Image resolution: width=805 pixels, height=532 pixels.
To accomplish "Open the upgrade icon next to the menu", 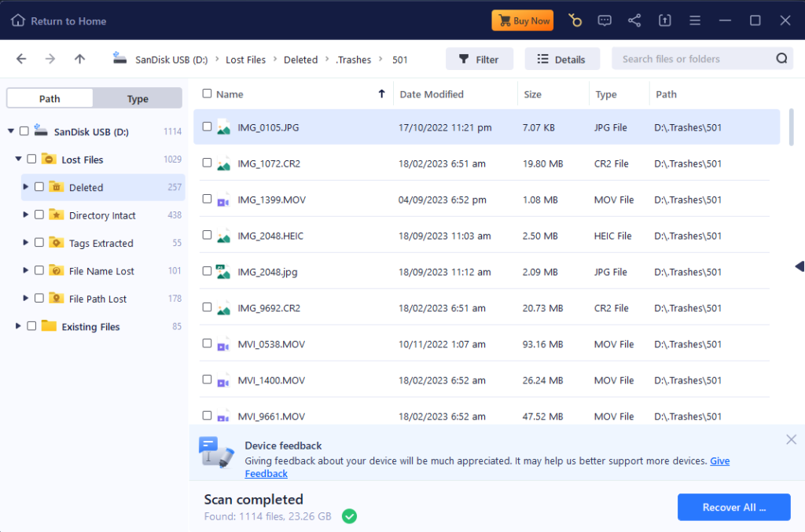I will [x=664, y=20].
